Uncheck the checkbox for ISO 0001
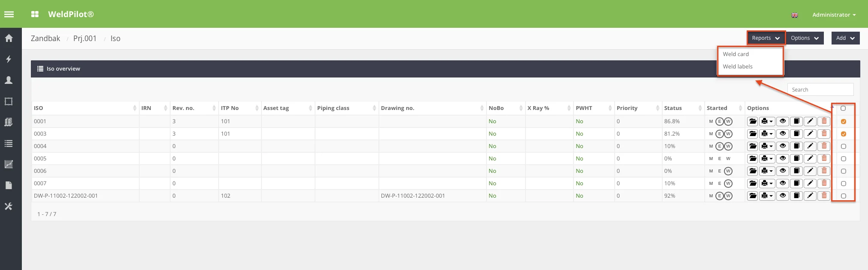The width and height of the screenshot is (868, 270). click(x=843, y=122)
